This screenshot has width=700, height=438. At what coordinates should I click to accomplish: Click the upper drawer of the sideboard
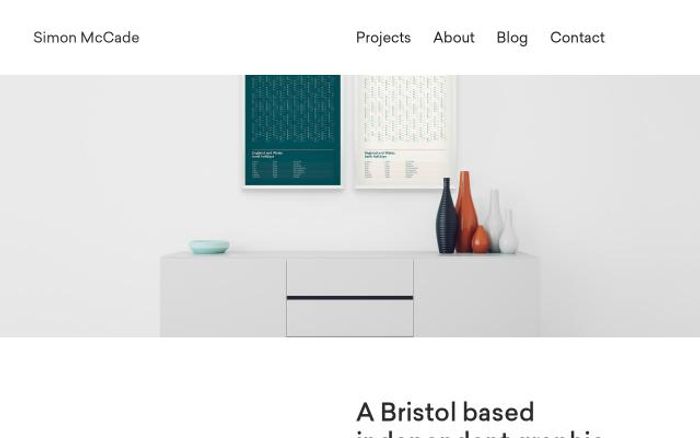click(x=350, y=277)
